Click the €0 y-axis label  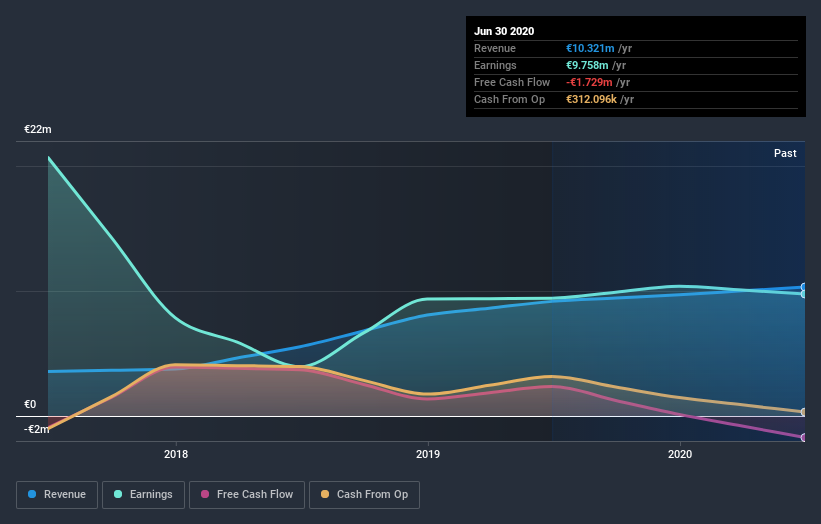click(30, 404)
